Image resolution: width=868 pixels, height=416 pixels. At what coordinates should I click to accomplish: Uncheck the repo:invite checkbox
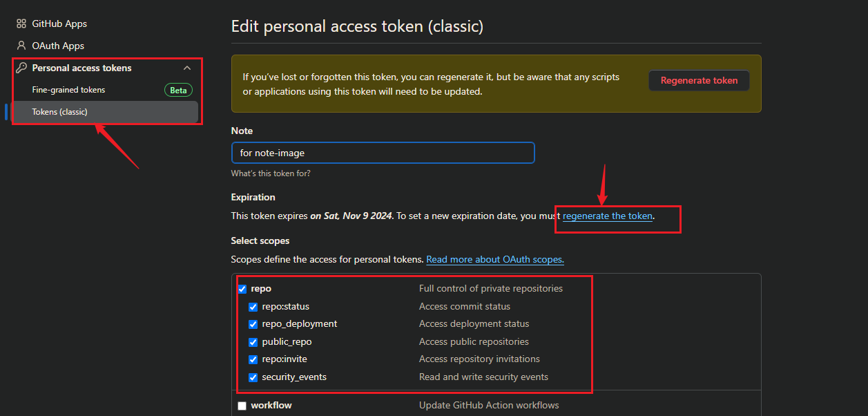pos(253,359)
